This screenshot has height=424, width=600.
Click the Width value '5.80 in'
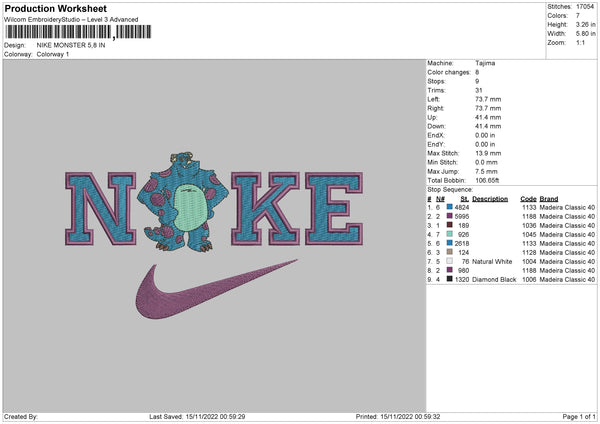(585, 34)
